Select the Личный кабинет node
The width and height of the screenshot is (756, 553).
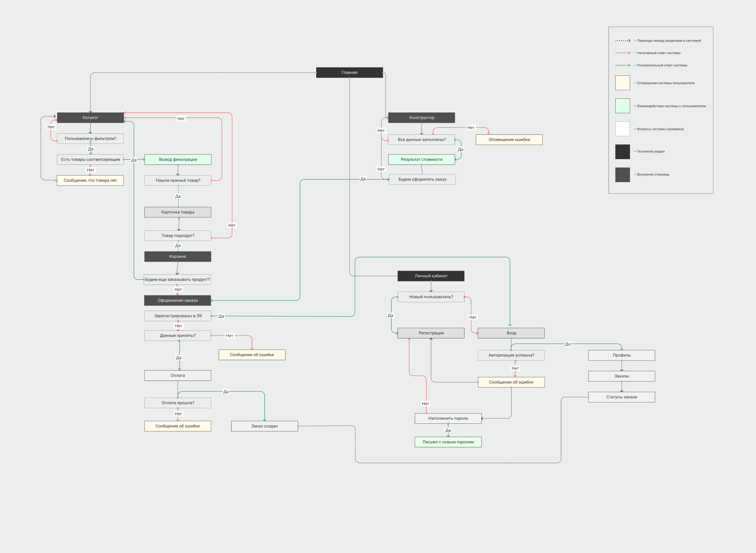(431, 276)
